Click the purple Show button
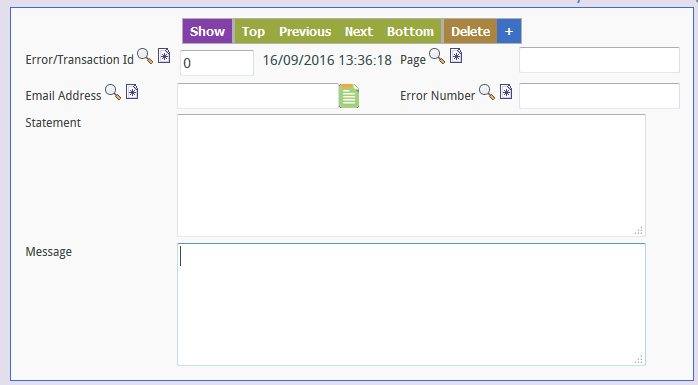 [207, 32]
